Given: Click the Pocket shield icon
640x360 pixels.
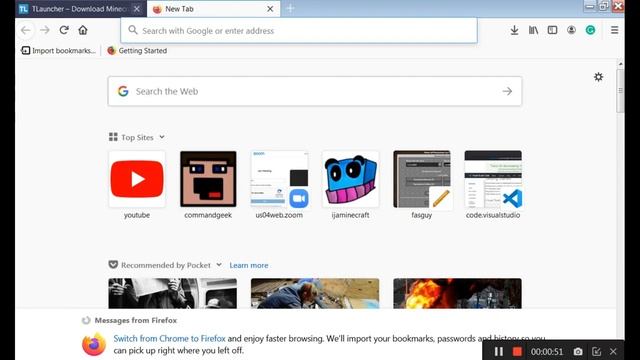Looking at the screenshot, I should pyautogui.click(x=113, y=265).
